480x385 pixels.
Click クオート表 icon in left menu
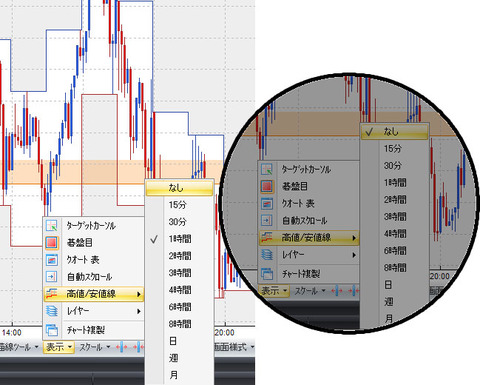point(52,260)
